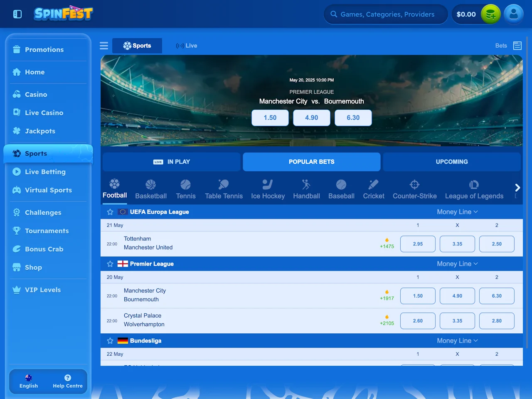The image size is (532, 399).
Task: Select Baseball sport icon
Action: pyautogui.click(x=341, y=184)
